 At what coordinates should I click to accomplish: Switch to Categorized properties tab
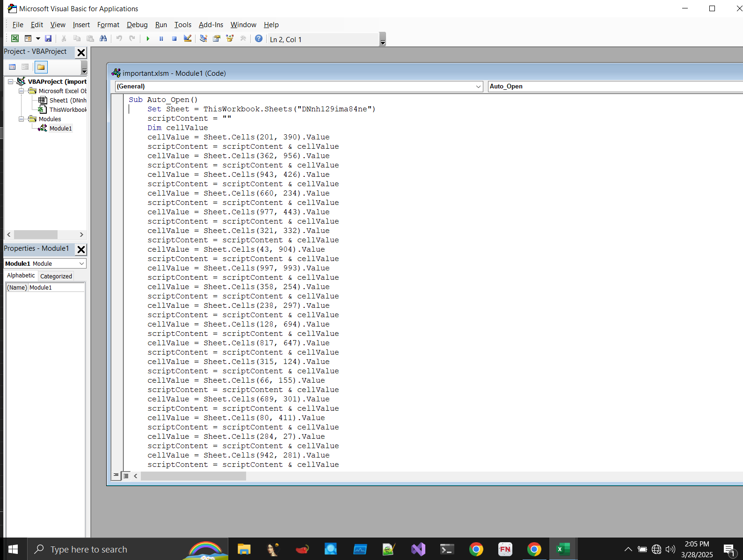(x=56, y=276)
